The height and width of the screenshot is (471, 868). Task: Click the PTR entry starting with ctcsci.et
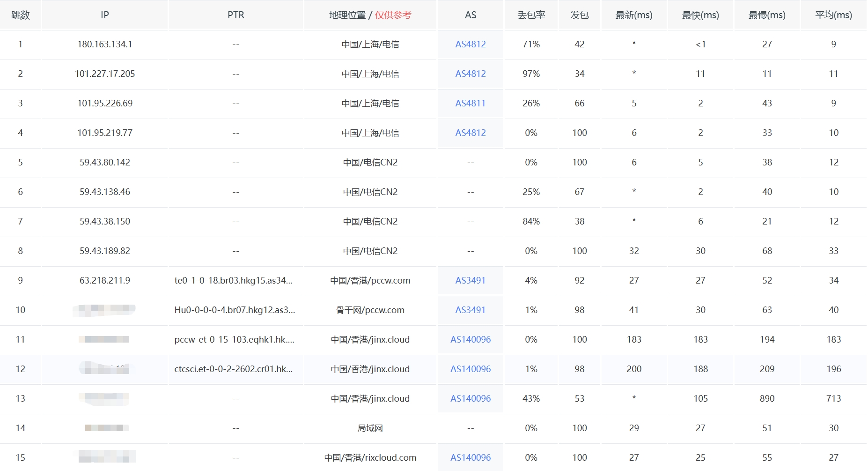[x=235, y=369]
